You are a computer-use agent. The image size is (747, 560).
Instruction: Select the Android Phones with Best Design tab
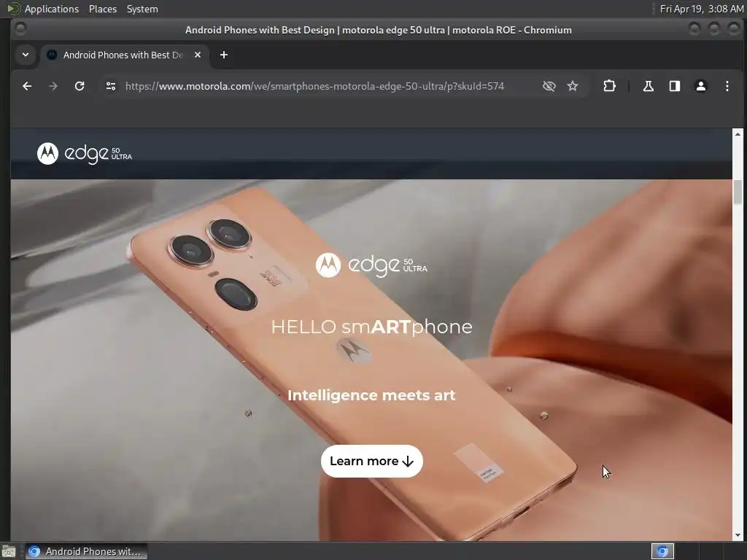click(123, 55)
